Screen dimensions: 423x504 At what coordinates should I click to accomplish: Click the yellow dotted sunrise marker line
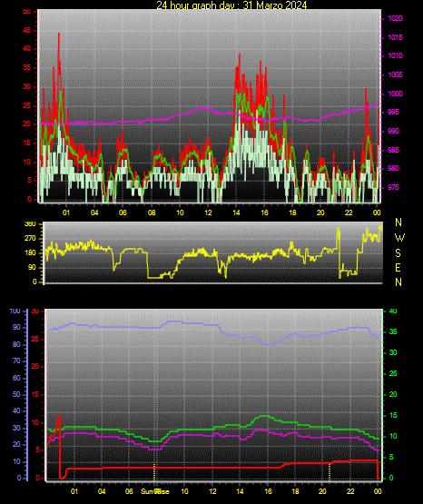click(x=154, y=472)
